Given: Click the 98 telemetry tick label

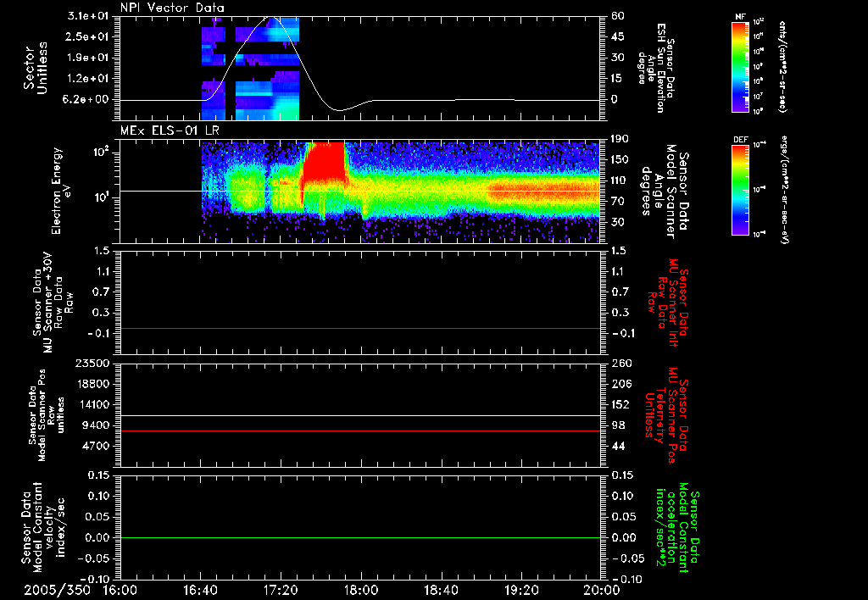Looking at the screenshot, I should 618,425.
